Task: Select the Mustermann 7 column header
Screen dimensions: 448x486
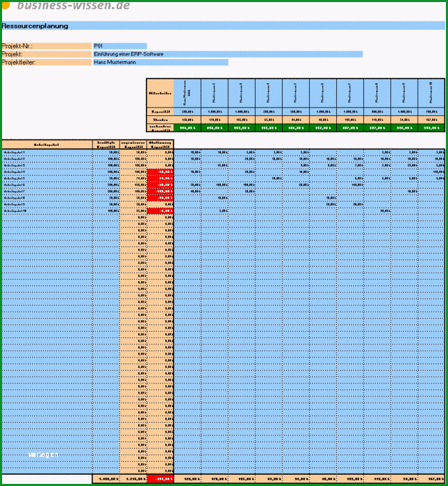Action: click(x=350, y=93)
